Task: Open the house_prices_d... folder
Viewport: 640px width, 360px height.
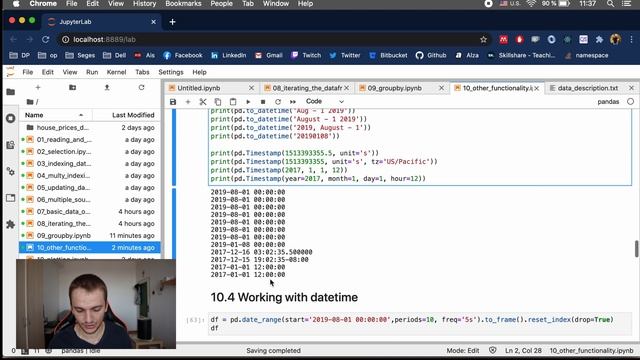Action: click(x=90, y=128)
